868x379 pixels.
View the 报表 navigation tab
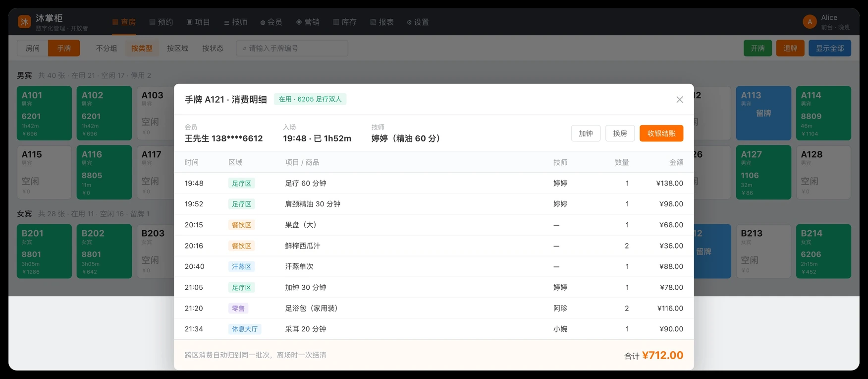[x=382, y=22]
